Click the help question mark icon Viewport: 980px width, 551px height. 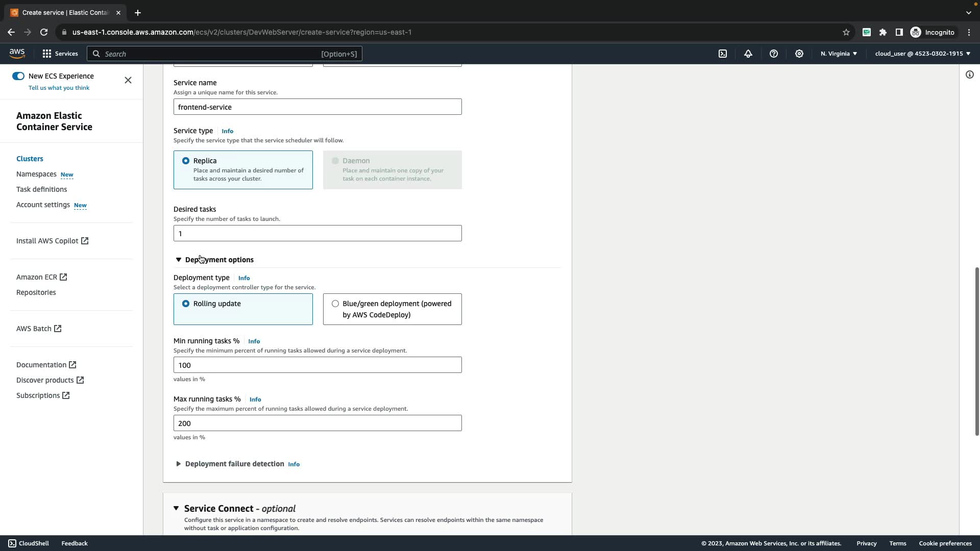[774, 54]
